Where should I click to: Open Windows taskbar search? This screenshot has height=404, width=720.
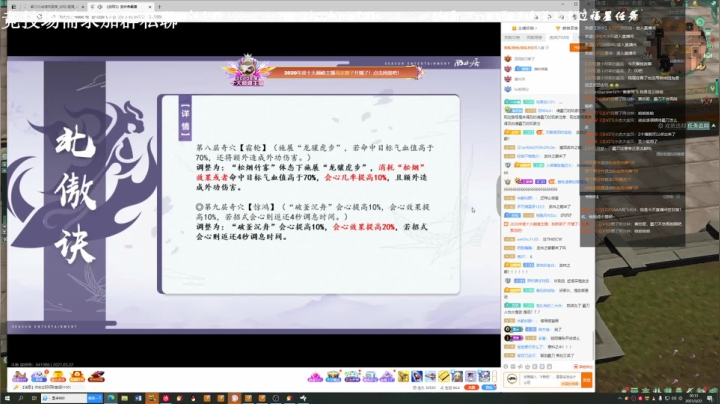pyautogui.click(x=21, y=398)
